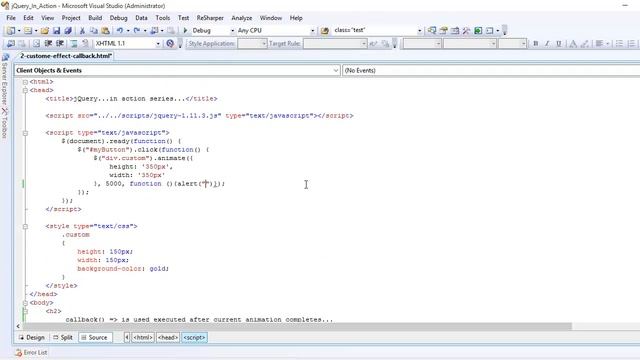The height and width of the screenshot is (360, 640).
Task: Collapse the <html> outlining region
Action: click(x=25, y=82)
